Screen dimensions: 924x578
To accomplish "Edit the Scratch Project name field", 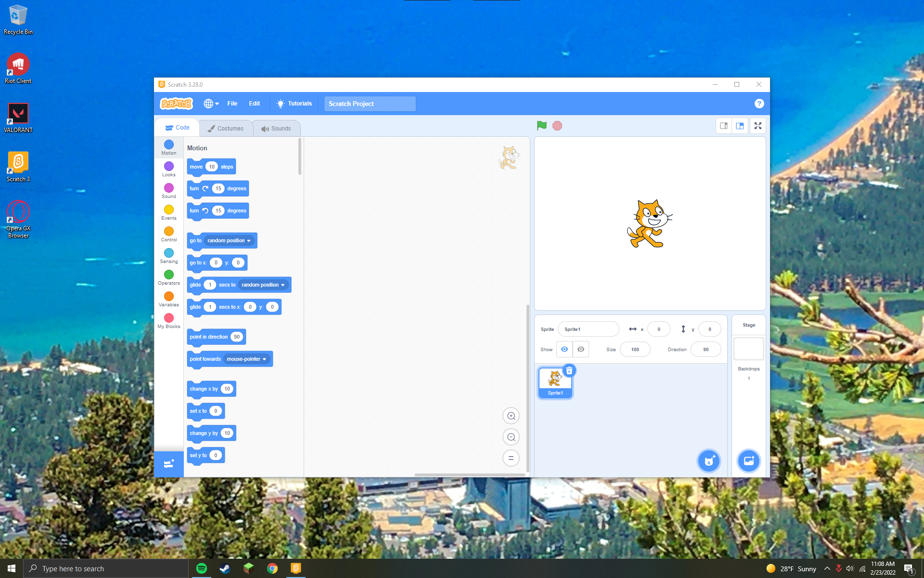I will [370, 103].
